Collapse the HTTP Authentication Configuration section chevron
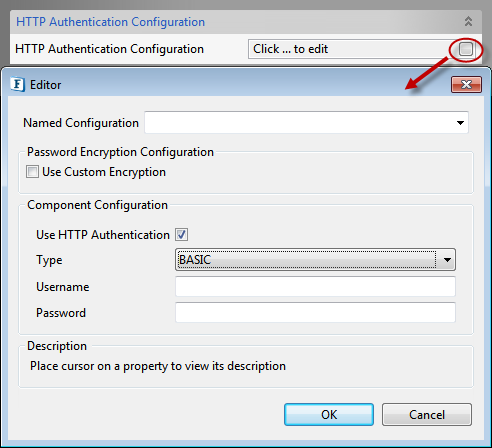This screenshot has width=492, height=448. (x=468, y=21)
